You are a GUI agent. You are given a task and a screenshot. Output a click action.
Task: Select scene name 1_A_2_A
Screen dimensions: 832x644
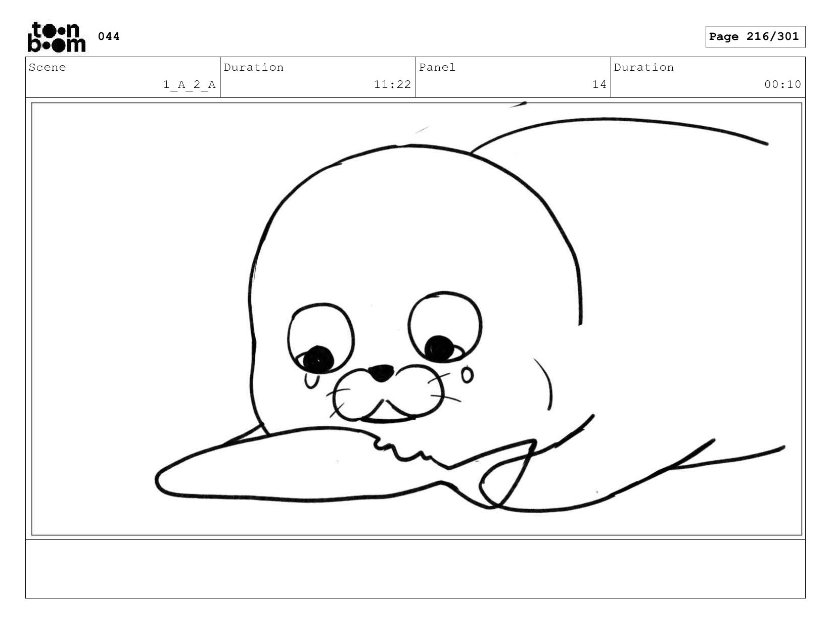190,84
